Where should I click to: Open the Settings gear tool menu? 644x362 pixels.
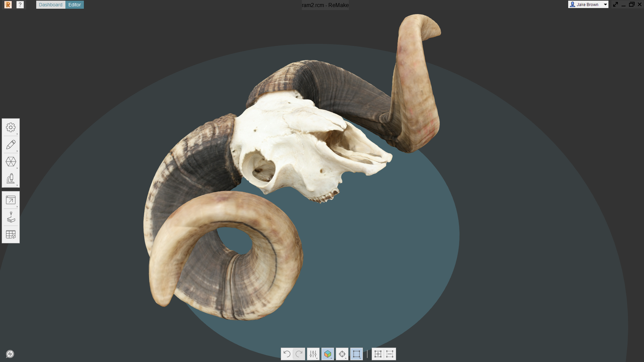[11, 127]
